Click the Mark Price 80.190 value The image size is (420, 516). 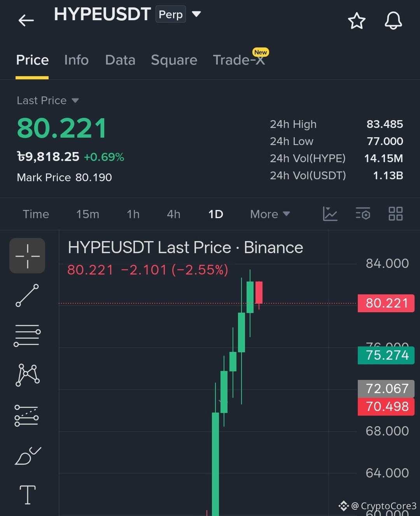(93, 178)
